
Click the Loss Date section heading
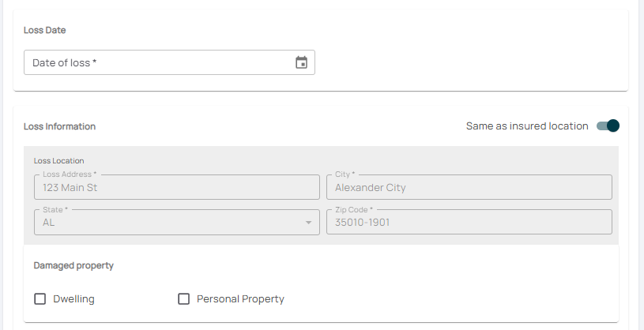[x=45, y=30]
